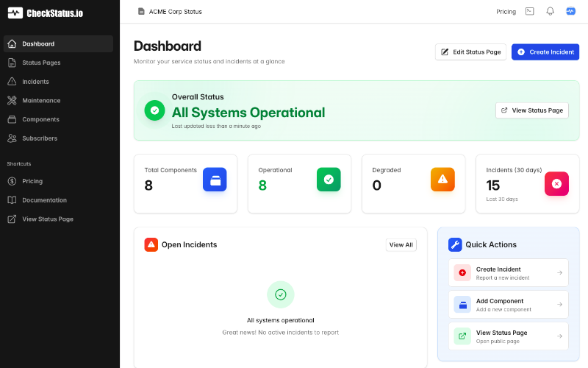Go to Status Pages in the sidebar
The height and width of the screenshot is (368, 588).
[58, 63]
